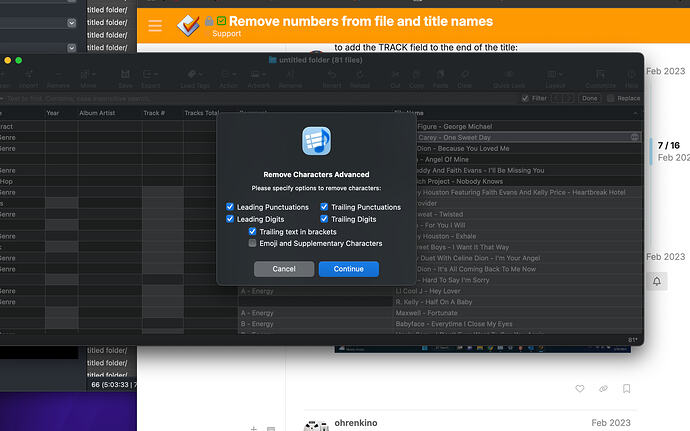Select 'Maxwell - Fortunate' file row

click(518, 313)
